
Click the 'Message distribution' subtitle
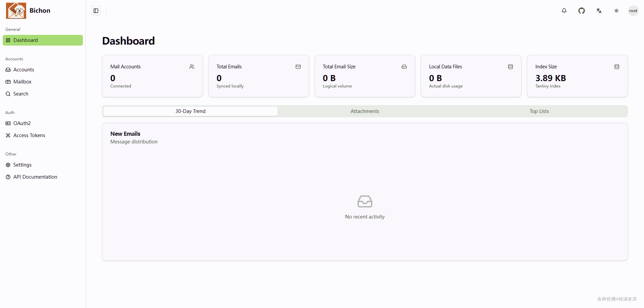click(134, 142)
